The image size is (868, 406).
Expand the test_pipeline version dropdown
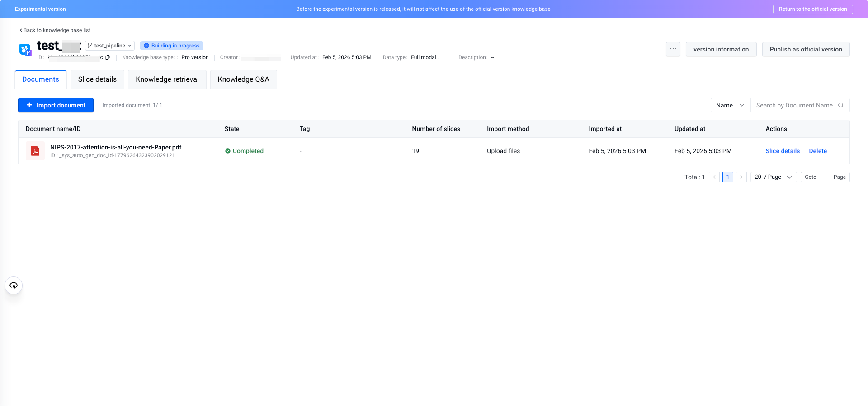pos(110,46)
